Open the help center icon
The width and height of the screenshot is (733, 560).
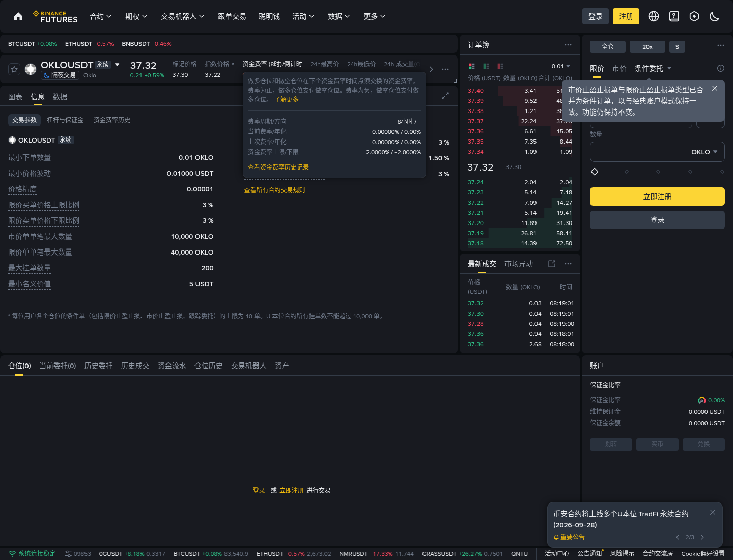click(674, 16)
